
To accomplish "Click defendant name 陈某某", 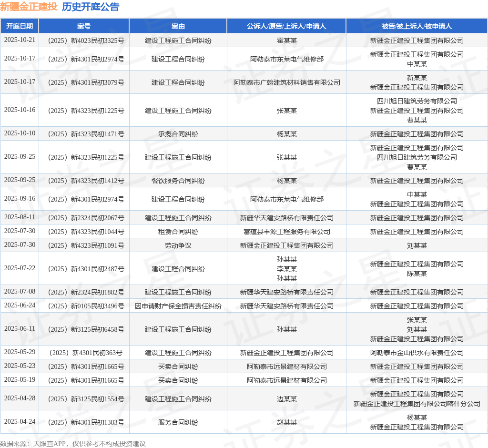I will [417, 274].
